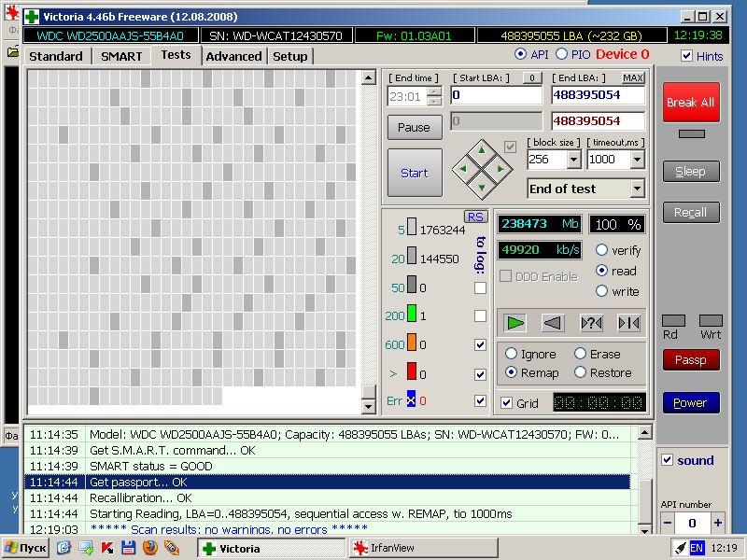Click the Pause button
The height and width of the screenshot is (560, 747).
[x=415, y=128]
